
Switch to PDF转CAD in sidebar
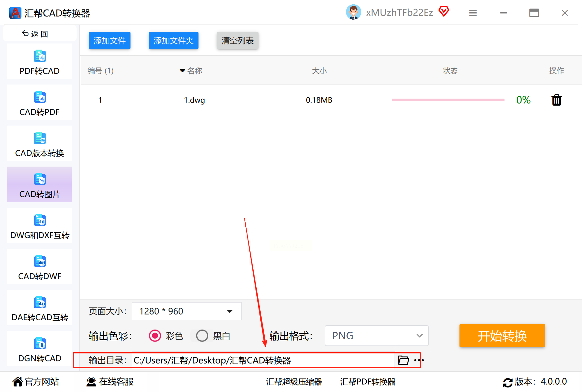(x=40, y=62)
